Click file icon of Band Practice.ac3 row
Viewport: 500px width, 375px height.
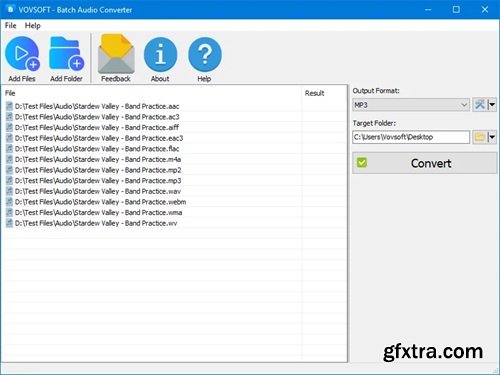pos(9,117)
